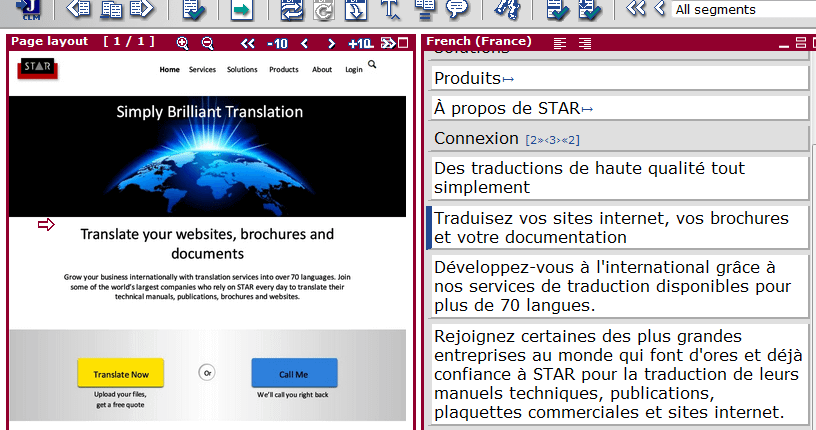Click the blue swap arrows icon

pyautogui.click(x=291, y=10)
